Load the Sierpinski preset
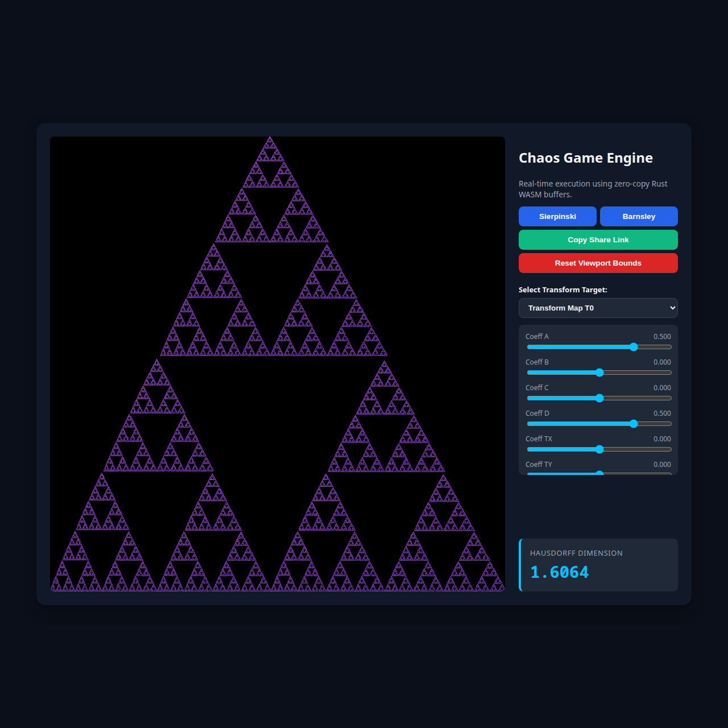 (x=557, y=216)
